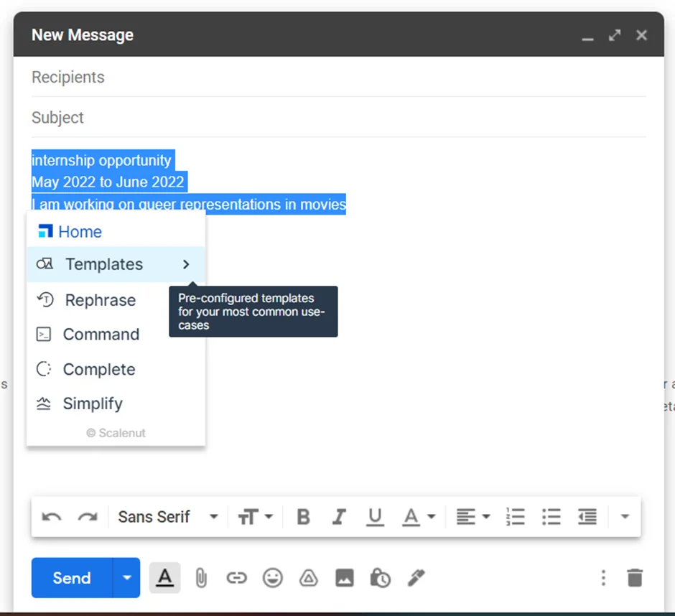Screen dimensions: 675x616
Task: Open the Send options dropdown arrow
Action: click(126, 578)
